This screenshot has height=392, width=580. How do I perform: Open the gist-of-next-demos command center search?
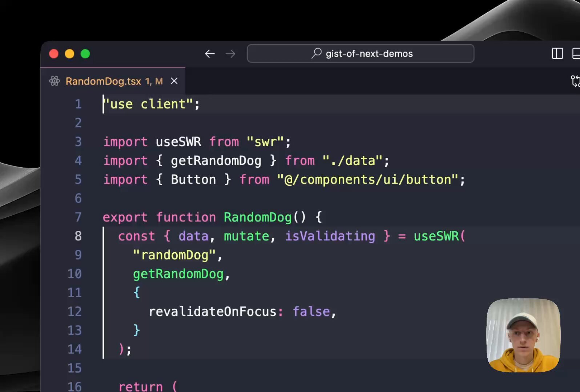coord(369,54)
